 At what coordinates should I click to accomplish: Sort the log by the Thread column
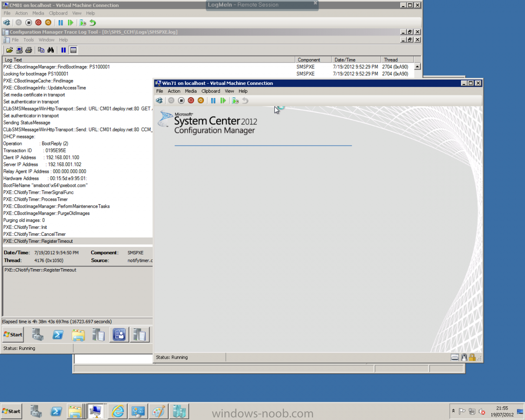397,59
